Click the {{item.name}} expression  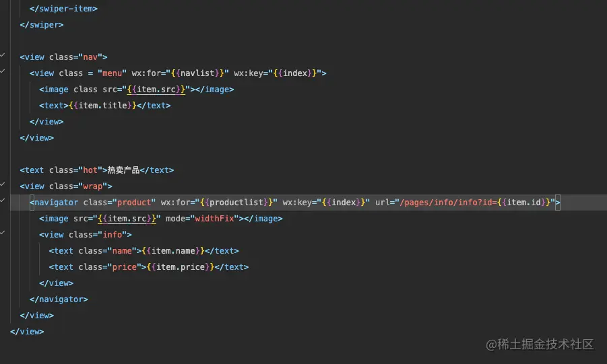(x=173, y=251)
